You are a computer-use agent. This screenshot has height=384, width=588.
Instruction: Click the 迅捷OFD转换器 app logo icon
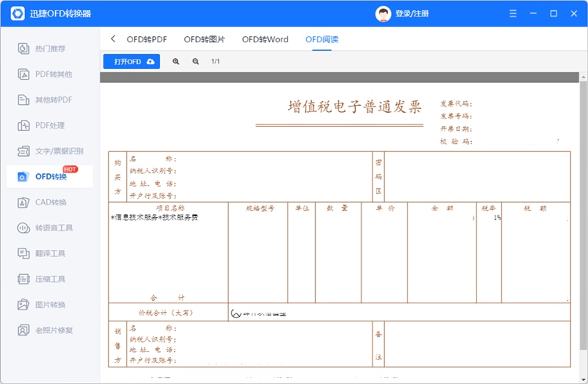tap(17, 13)
